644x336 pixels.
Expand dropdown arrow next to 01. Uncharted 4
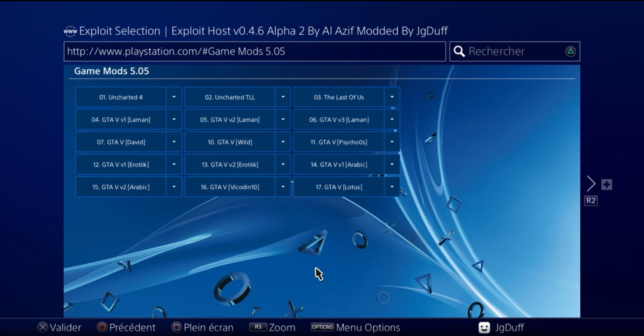pyautogui.click(x=174, y=97)
